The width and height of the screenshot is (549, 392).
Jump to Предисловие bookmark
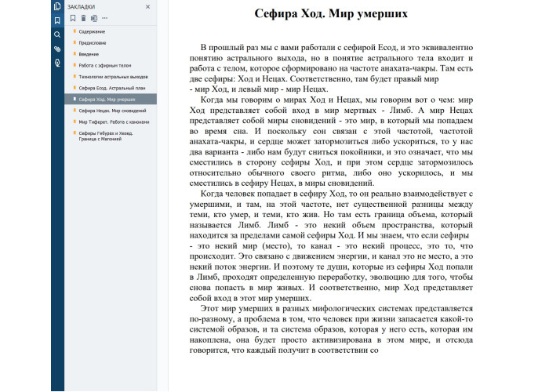pos(93,43)
